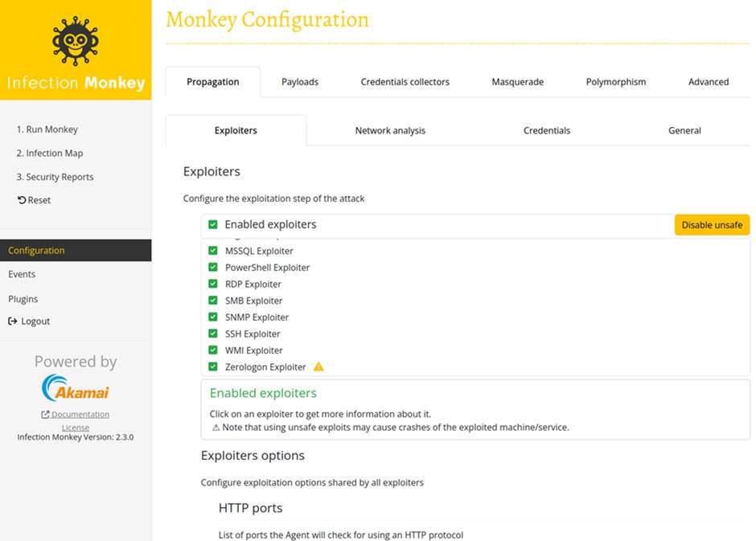Screen dimensions: 756x541
Task: Click the Infection Monkey logo icon
Action: pos(76,40)
